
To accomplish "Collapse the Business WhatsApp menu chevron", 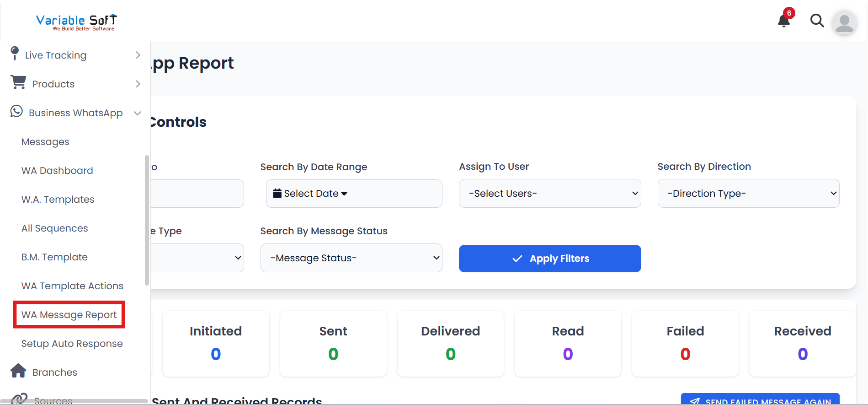I will click(137, 113).
